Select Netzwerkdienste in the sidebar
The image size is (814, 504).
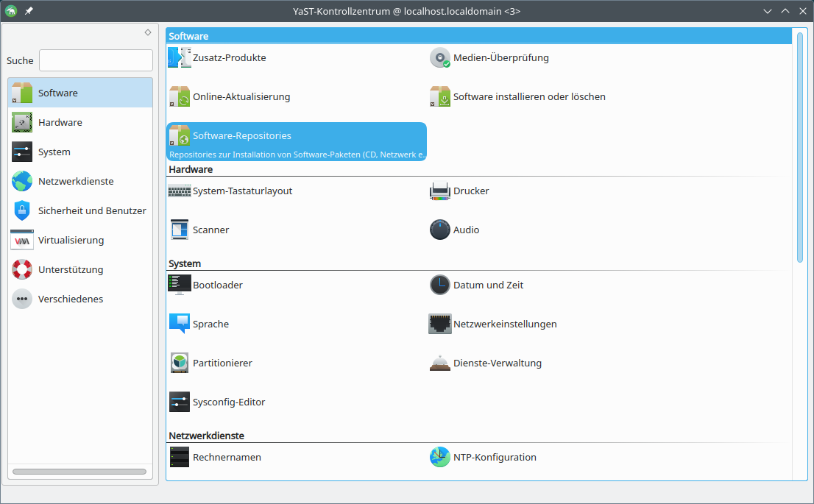coord(80,181)
